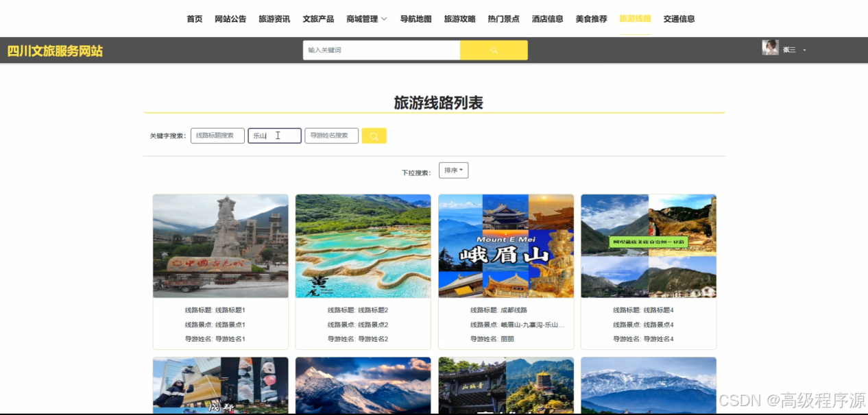The height and width of the screenshot is (415, 868).
Task: Click the text 线路标题: 线路标题2
Action: point(358,310)
